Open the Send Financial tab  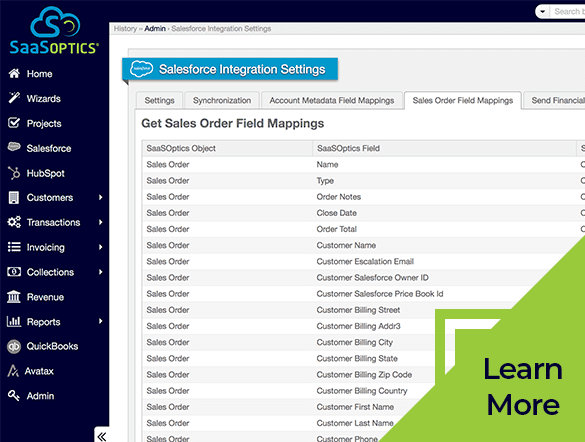[x=554, y=100]
